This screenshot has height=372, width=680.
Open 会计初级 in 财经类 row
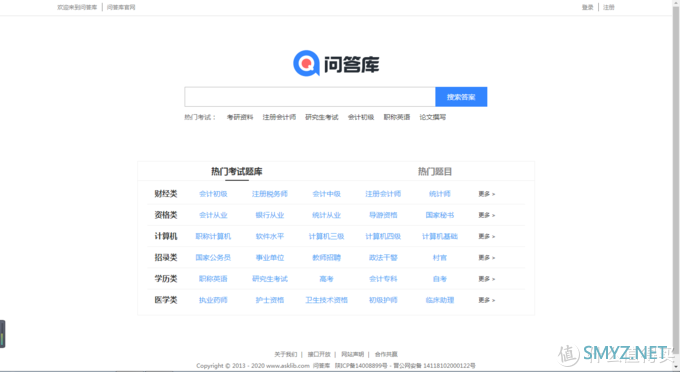tap(213, 194)
